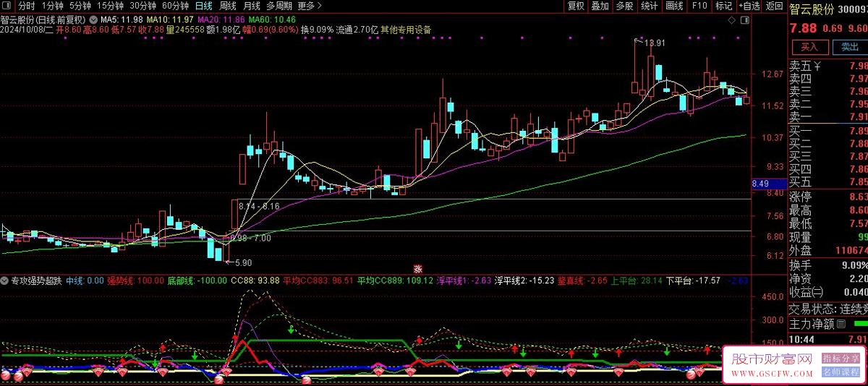Viewport: 868px width, 386px height.
Task: Click the 叠加 overlay button
Action: coord(600,6)
